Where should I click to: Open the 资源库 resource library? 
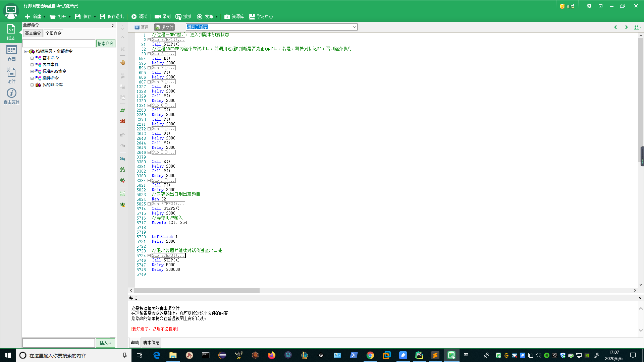click(x=234, y=16)
